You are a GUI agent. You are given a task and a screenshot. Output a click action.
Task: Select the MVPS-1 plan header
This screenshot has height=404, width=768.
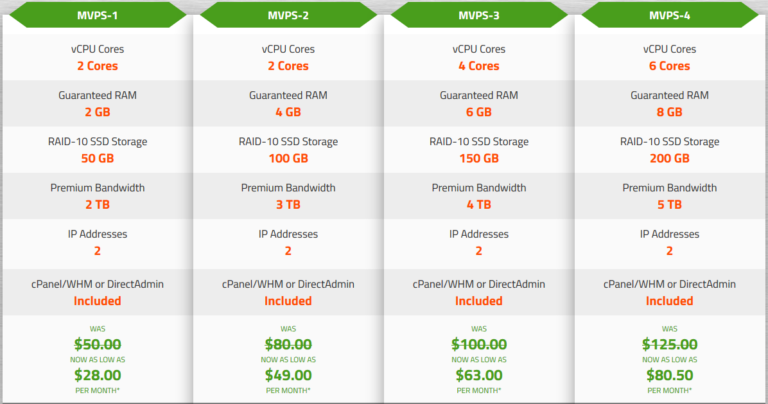(97, 15)
